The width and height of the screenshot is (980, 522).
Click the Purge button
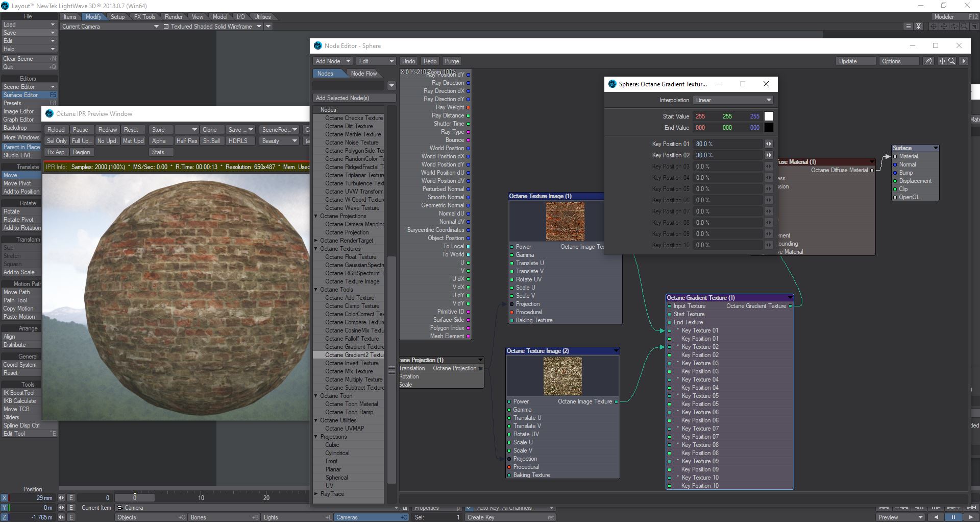(x=452, y=61)
